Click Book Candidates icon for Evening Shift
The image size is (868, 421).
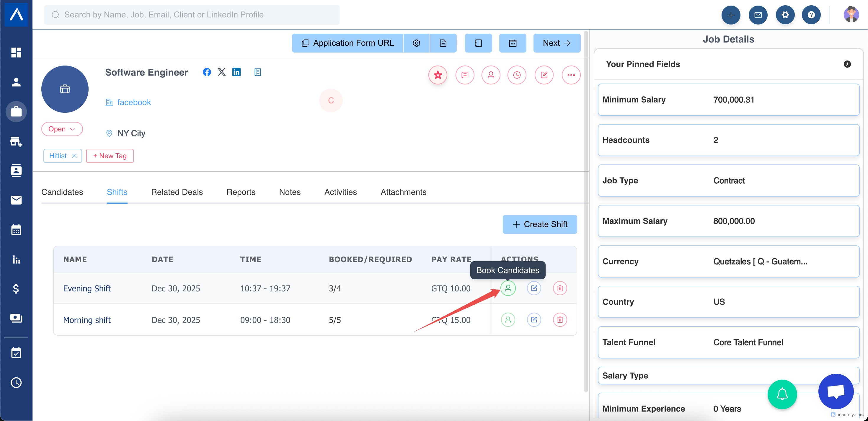tap(508, 288)
